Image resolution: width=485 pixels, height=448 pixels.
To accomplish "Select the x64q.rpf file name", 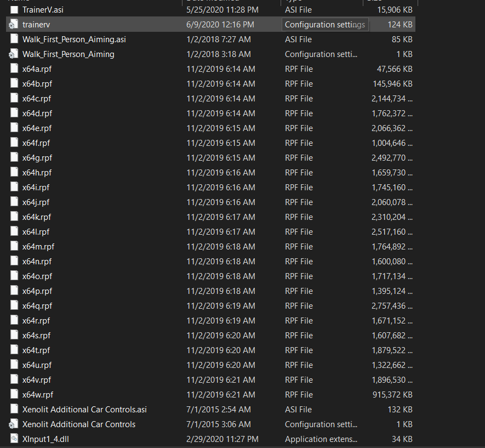I will 37,306.
